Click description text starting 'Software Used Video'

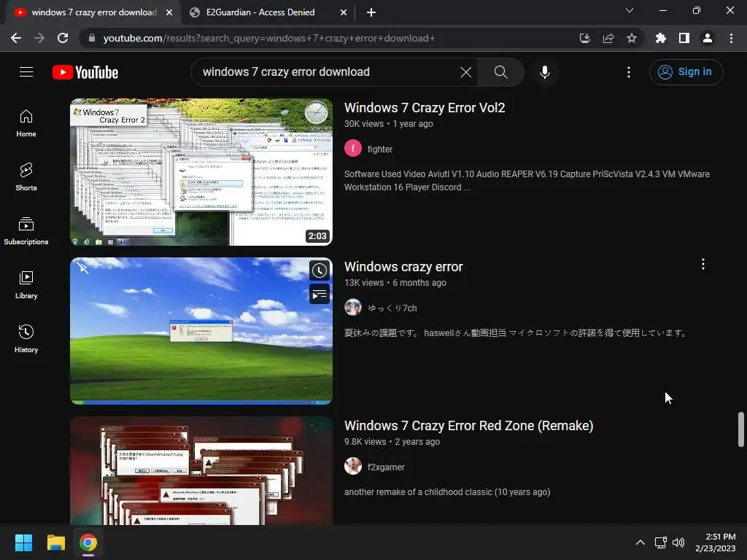527,181
